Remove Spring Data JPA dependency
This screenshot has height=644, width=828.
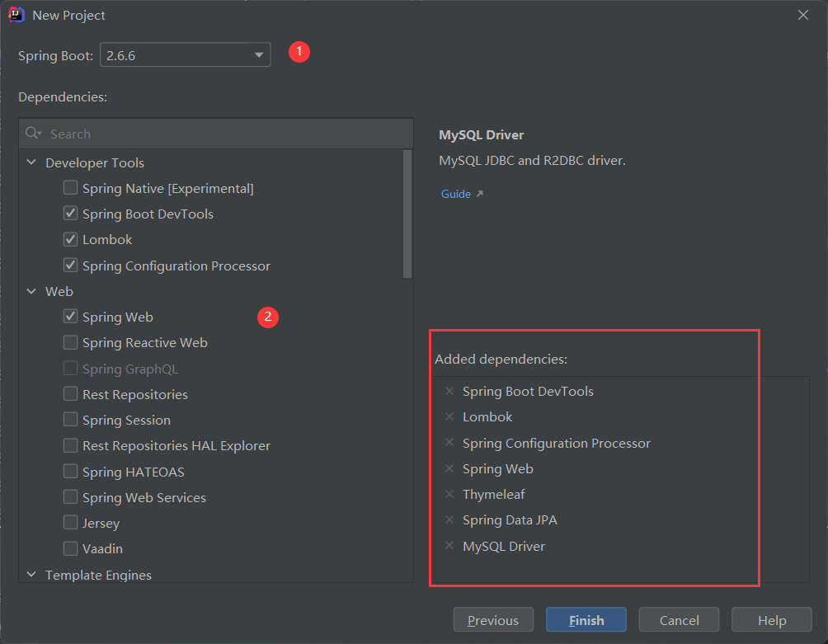tap(449, 519)
